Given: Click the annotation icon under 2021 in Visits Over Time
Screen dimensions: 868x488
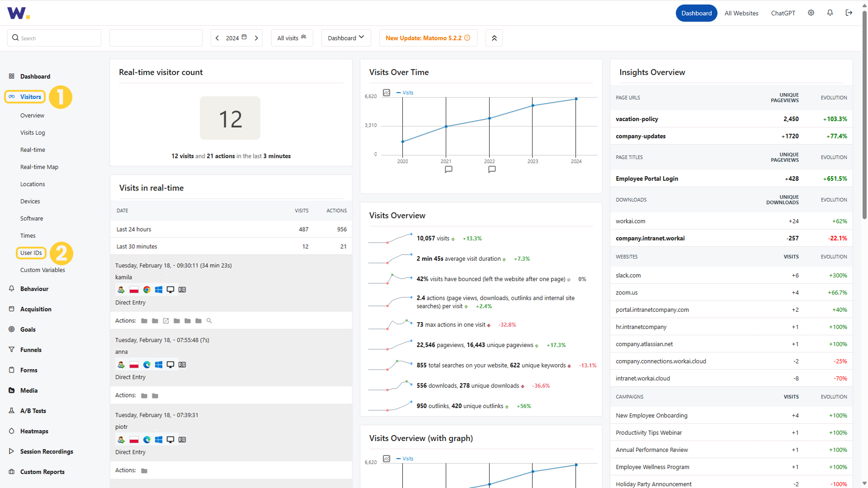Looking at the screenshot, I should (x=448, y=169).
